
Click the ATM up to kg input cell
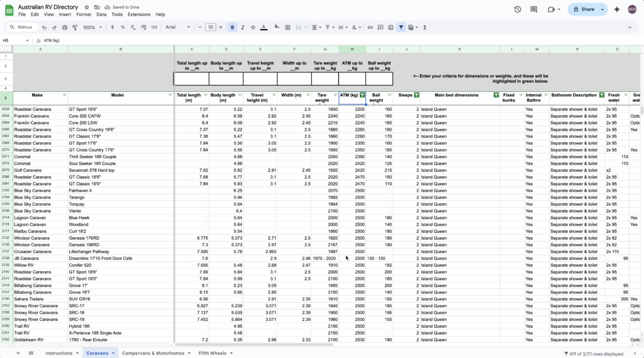[x=352, y=79]
